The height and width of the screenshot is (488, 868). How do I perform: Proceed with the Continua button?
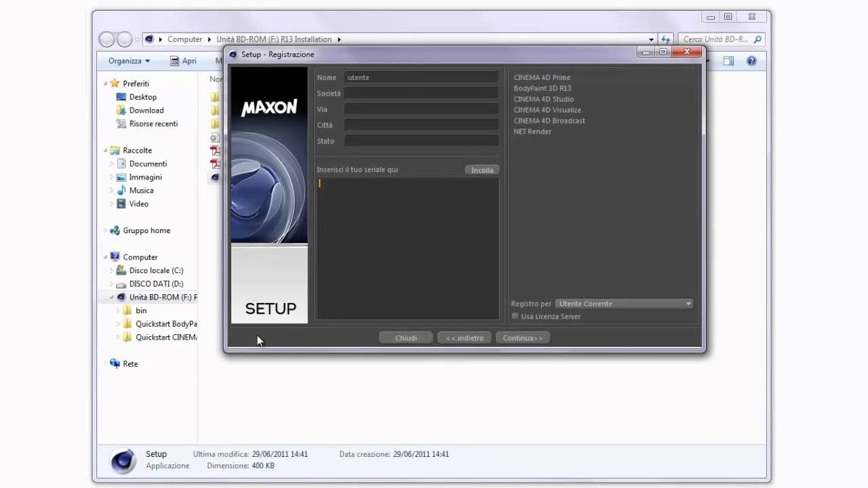tap(523, 338)
